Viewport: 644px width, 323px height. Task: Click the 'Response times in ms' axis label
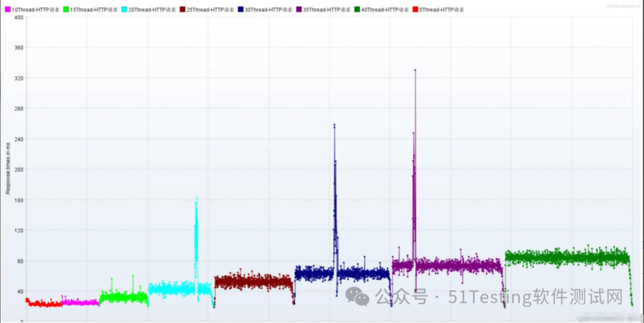coord(7,169)
